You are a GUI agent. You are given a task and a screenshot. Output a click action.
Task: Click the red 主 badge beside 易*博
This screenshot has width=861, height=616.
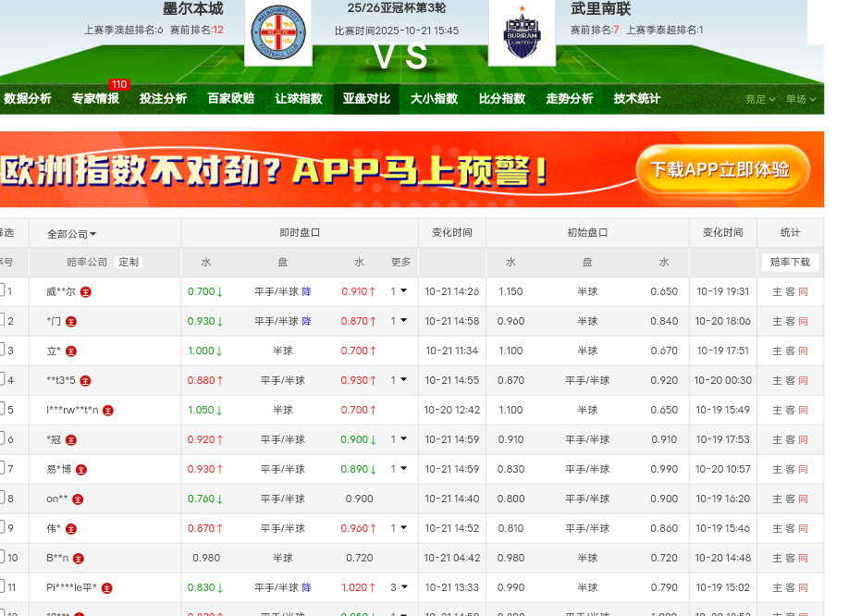81,470
